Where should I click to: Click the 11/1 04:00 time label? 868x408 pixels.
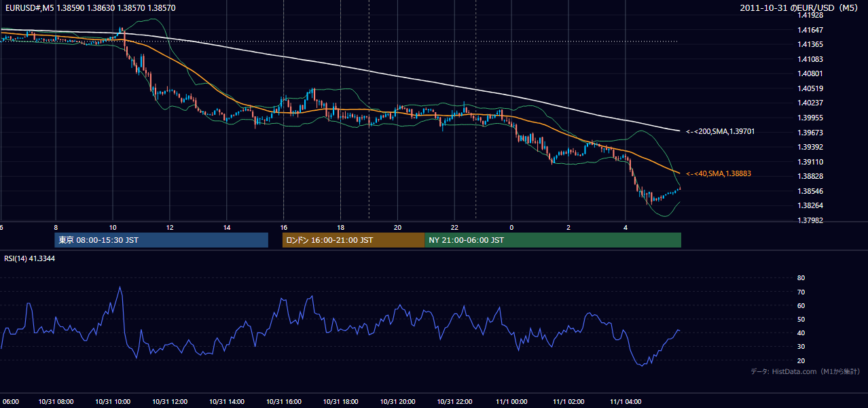click(626, 401)
